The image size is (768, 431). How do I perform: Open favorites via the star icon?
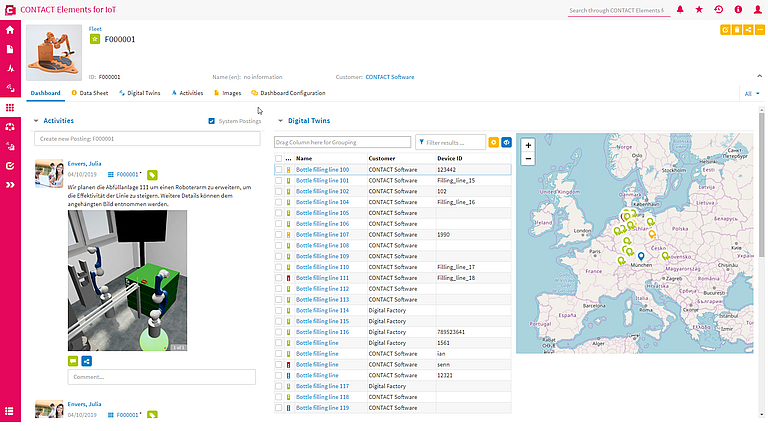[699, 10]
